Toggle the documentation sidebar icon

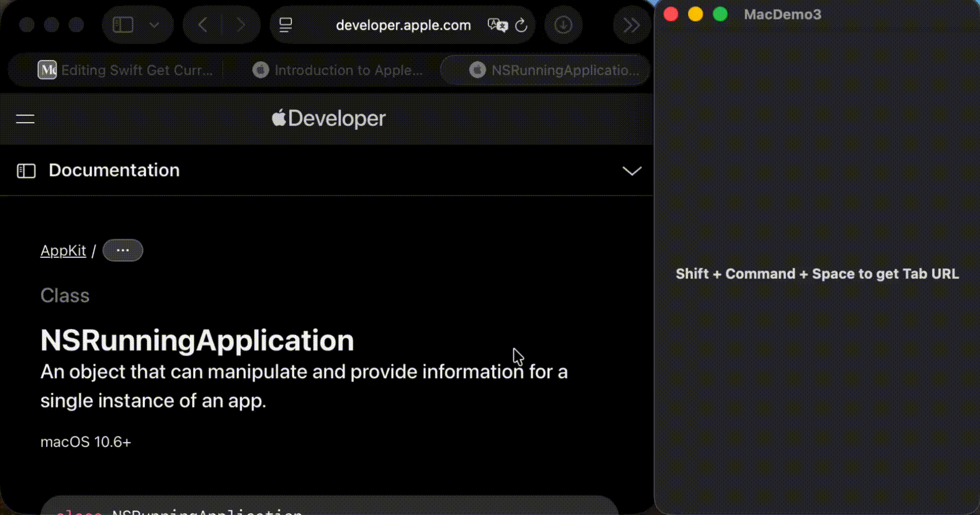pos(26,171)
